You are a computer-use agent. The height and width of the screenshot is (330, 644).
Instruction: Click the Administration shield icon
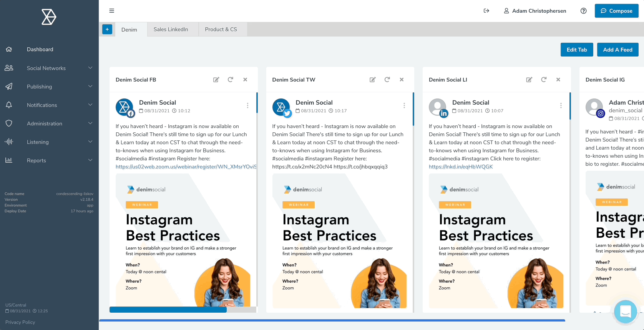(9, 123)
